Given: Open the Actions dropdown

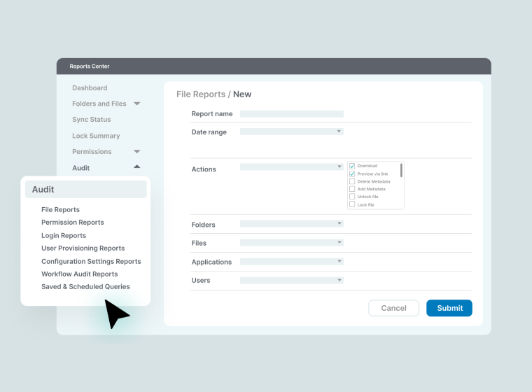Looking at the screenshot, I should [291, 167].
